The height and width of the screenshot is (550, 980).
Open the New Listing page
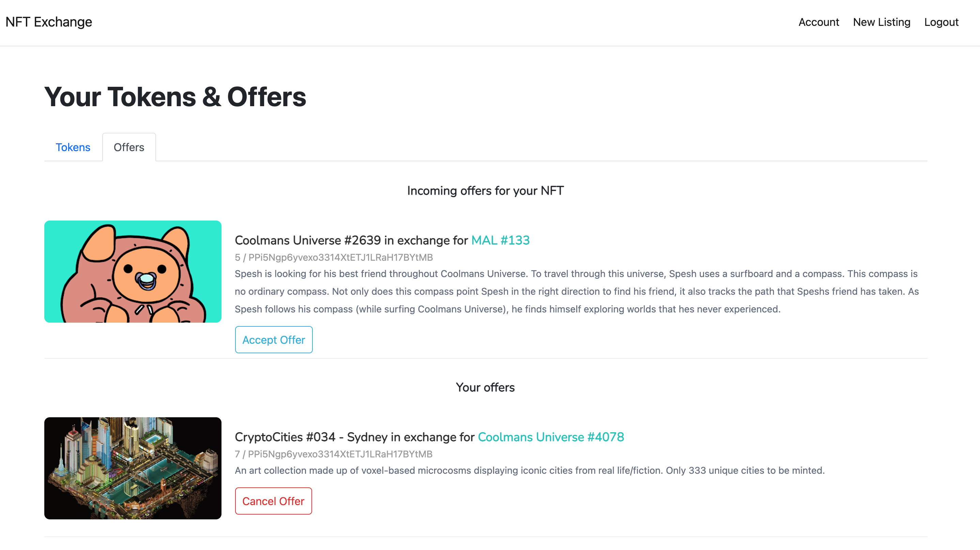(x=882, y=22)
